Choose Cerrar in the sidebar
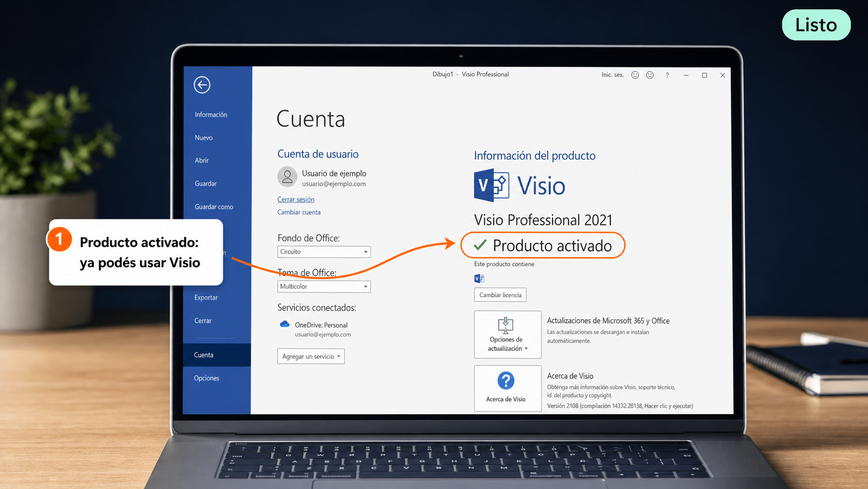This screenshot has height=489, width=868. click(x=202, y=321)
